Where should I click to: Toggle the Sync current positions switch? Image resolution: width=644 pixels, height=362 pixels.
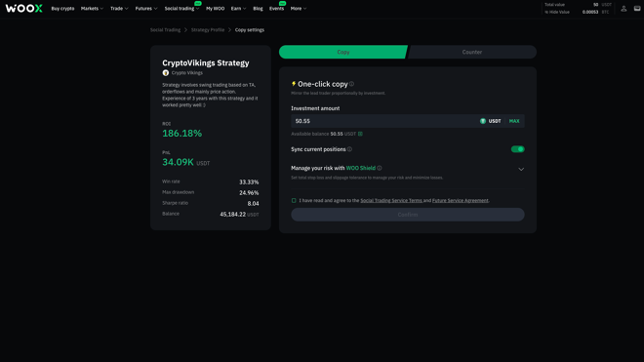click(x=517, y=149)
